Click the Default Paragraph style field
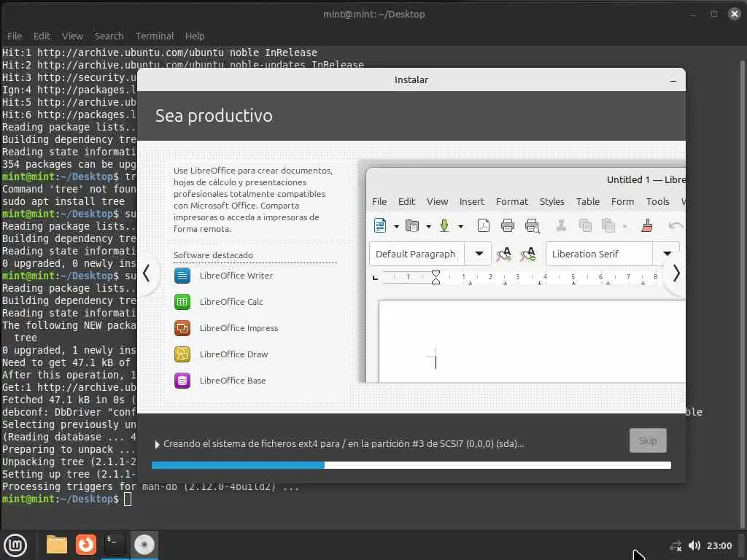Screen dimensions: 747x560 [417, 254]
